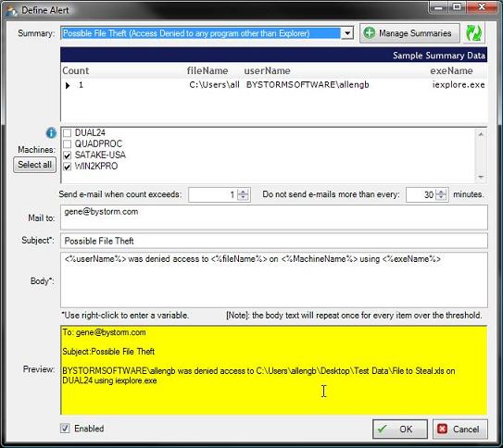Click the blue info icon above Machines
This screenshot has height=448, width=503.
pos(51,132)
